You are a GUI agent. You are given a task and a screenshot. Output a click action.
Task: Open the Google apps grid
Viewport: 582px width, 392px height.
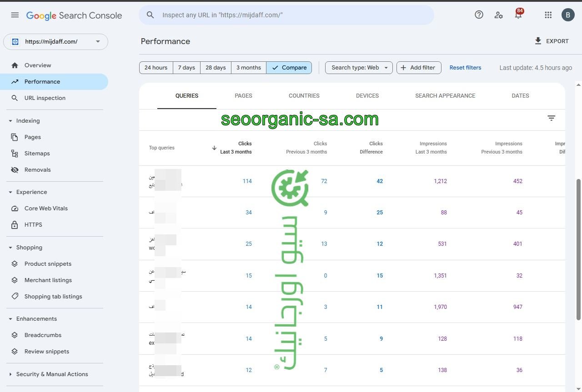tap(548, 15)
